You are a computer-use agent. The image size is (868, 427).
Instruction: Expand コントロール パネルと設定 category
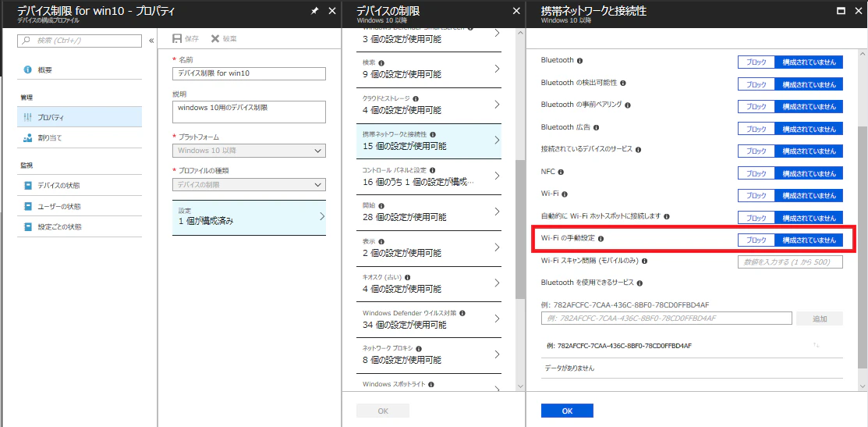click(x=428, y=176)
